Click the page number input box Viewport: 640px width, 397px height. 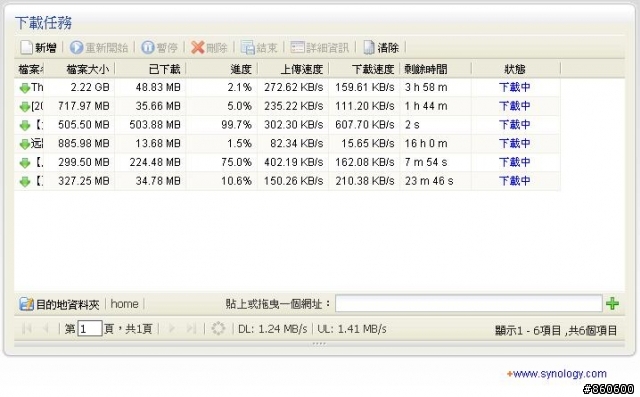pyautogui.click(x=89, y=328)
